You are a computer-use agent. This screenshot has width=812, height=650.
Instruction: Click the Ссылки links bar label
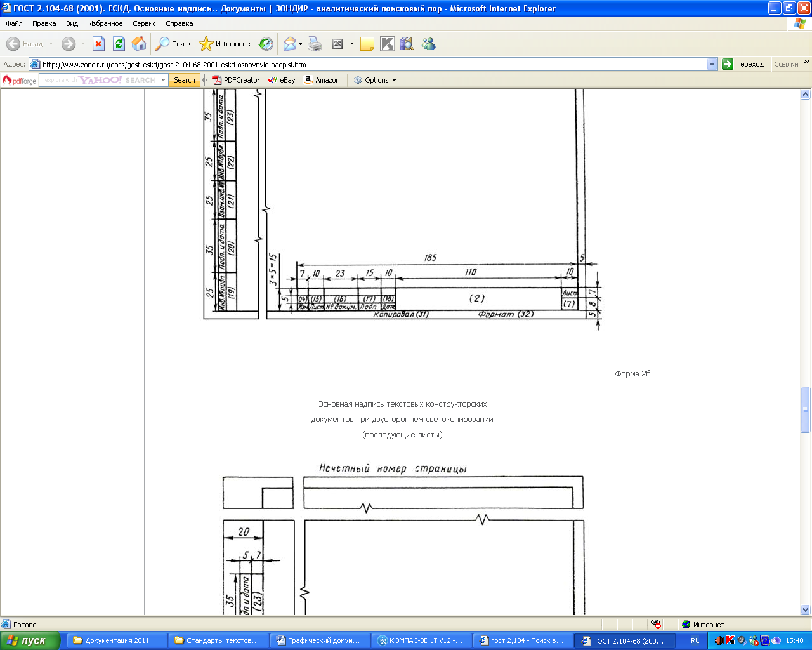click(786, 64)
